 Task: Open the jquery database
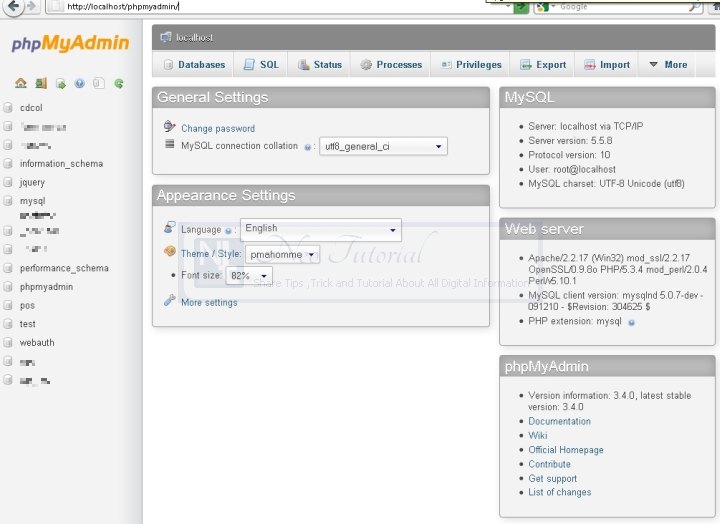(32, 183)
